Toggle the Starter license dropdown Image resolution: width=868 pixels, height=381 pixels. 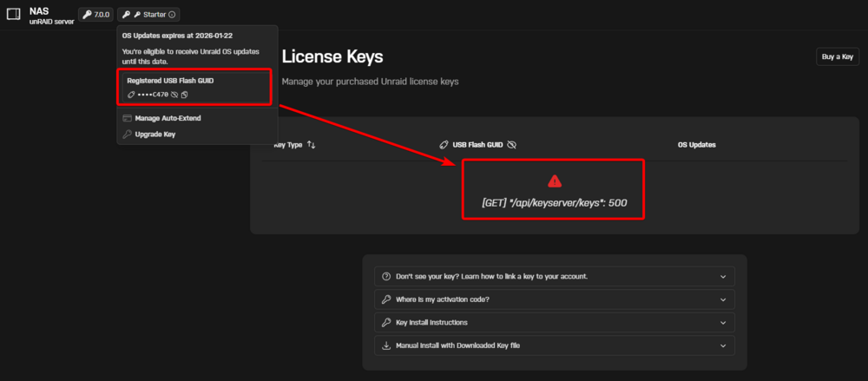(148, 15)
